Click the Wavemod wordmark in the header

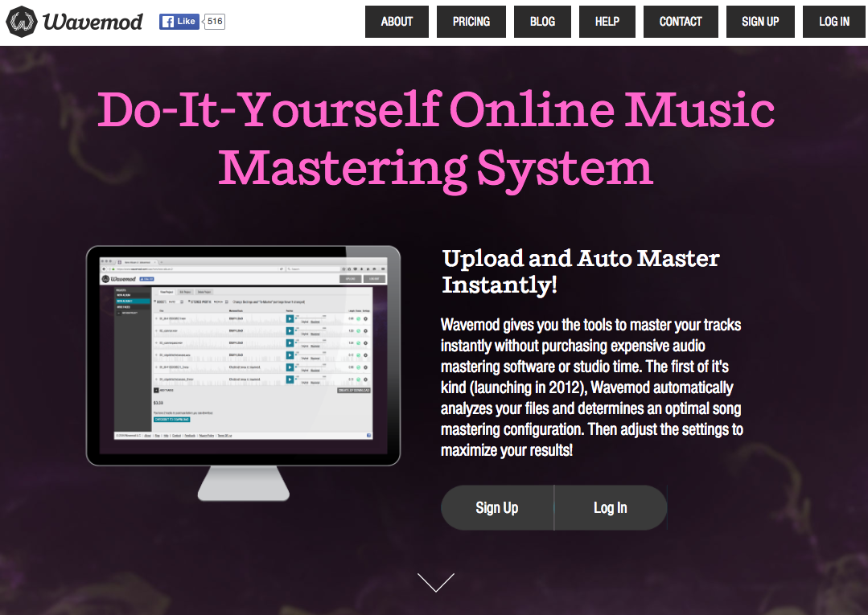tap(93, 23)
